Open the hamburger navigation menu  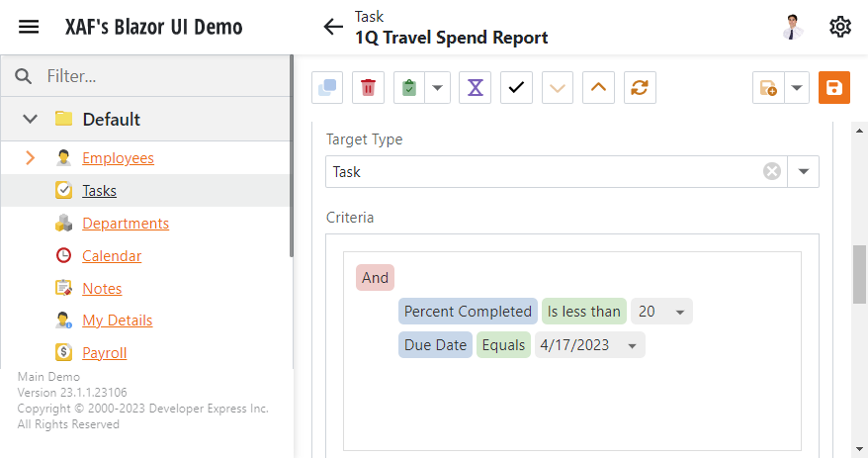click(29, 27)
